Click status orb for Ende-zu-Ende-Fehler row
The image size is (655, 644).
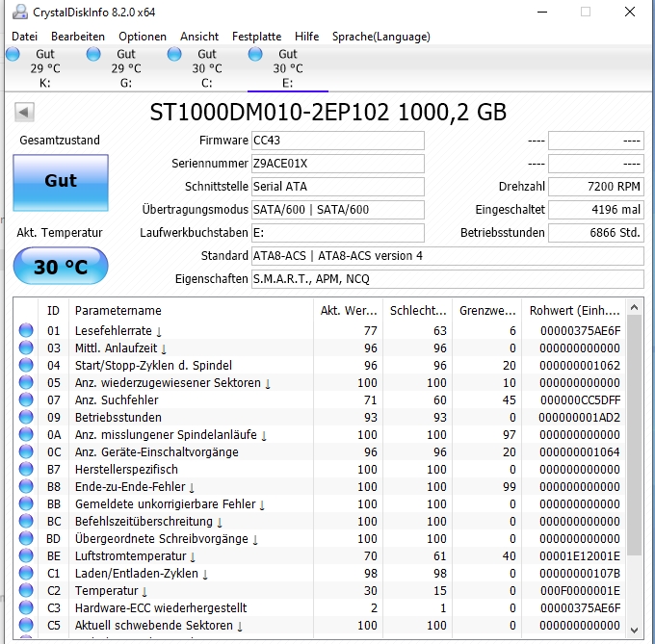26,486
